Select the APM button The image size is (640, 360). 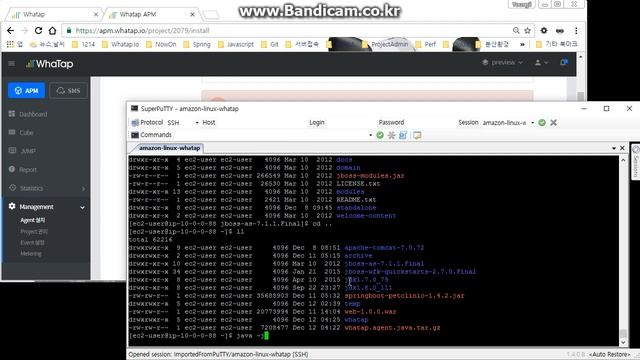[26, 91]
